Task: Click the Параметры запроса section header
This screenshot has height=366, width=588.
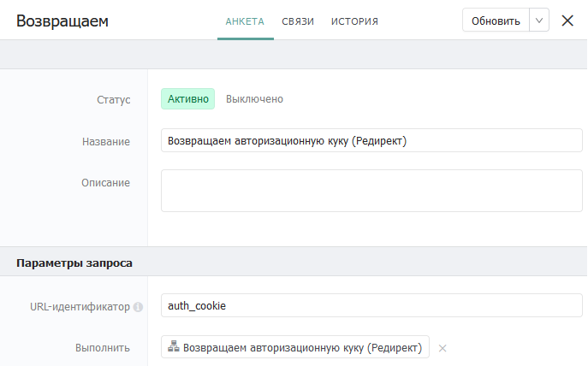Action: coord(74,263)
